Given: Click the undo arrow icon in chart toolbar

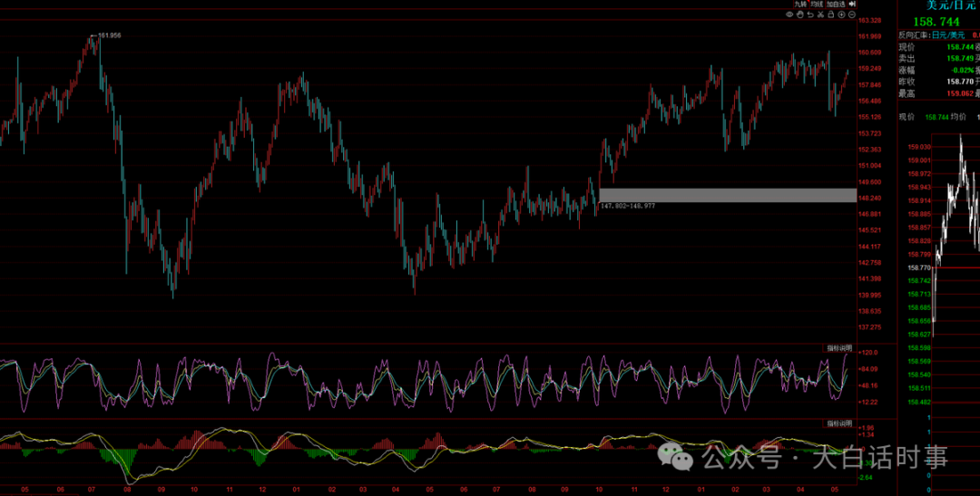Looking at the screenshot, I should coord(810,15).
